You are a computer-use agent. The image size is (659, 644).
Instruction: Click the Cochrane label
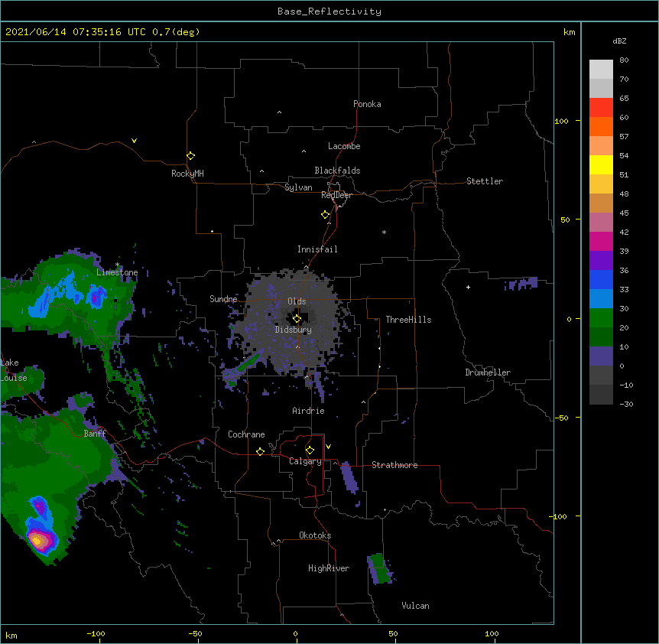click(x=246, y=434)
